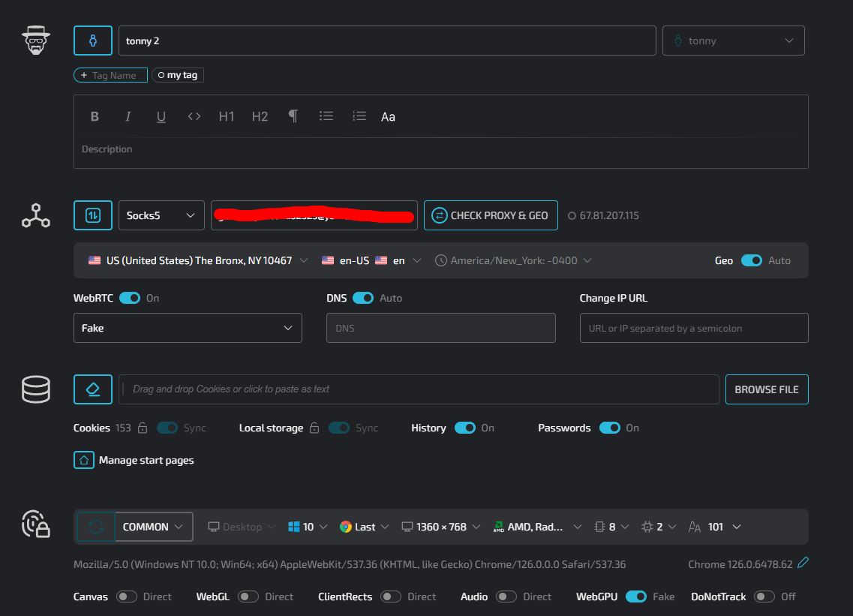The width and height of the screenshot is (853, 616).
Task: Open the COMMON fingerprint dropdown
Action: pos(154,527)
